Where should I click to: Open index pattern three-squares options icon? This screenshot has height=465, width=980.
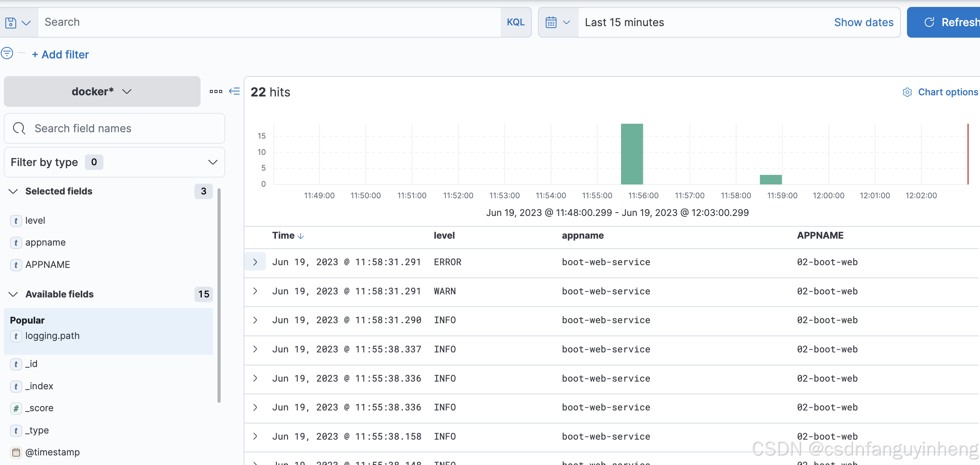click(216, 91)
